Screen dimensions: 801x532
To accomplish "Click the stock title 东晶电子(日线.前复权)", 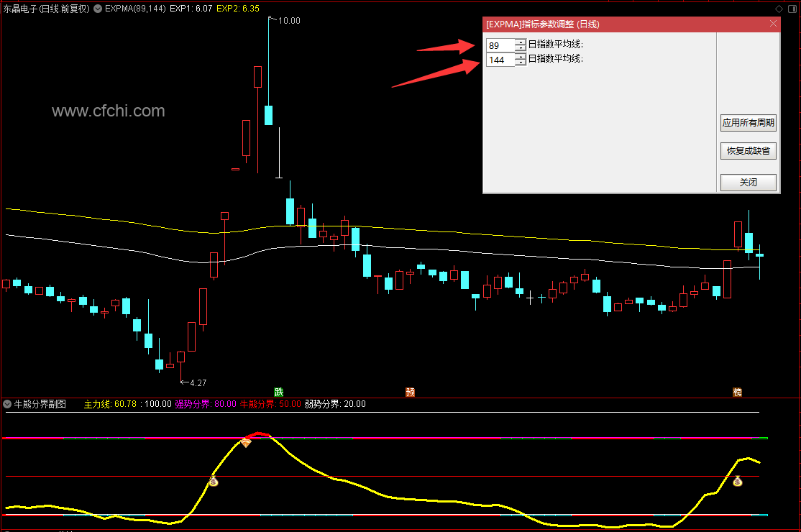I will 47,9.
